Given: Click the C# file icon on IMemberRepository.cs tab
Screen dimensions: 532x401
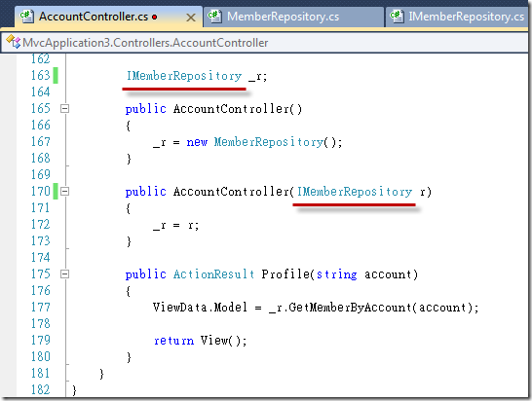Looking at the screenshot, I should 397,17.
